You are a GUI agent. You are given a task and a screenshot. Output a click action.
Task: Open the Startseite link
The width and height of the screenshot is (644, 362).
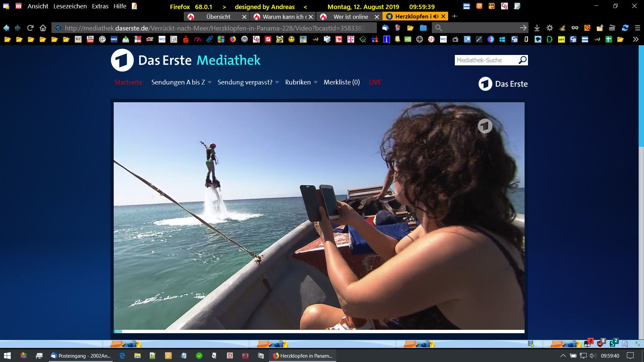point(128,82)
